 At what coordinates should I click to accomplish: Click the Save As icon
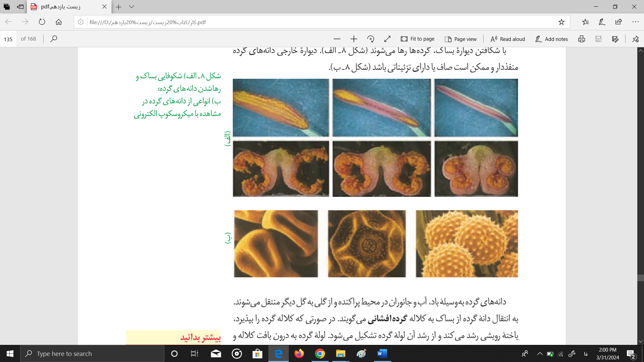(615, 39)
